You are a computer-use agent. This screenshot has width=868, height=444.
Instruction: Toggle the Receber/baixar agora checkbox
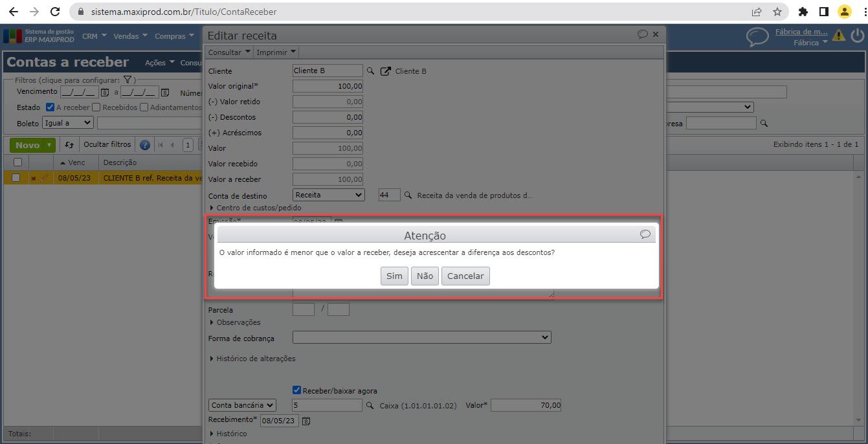pos(296,390)
